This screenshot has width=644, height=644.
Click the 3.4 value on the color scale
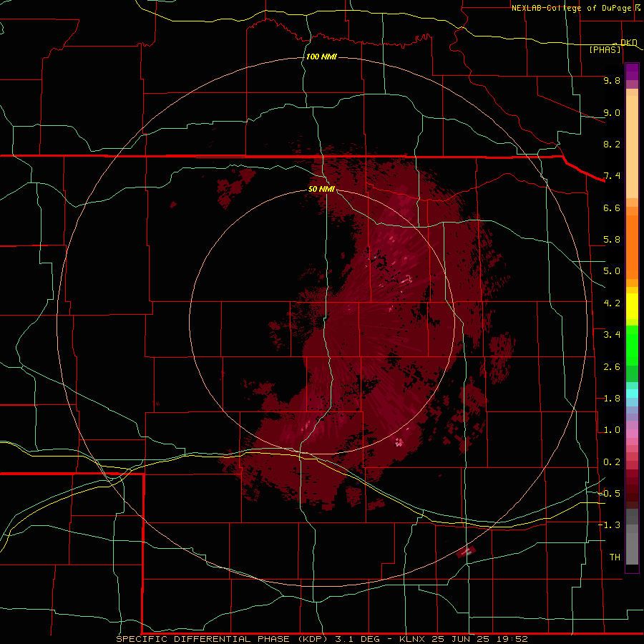612,335
